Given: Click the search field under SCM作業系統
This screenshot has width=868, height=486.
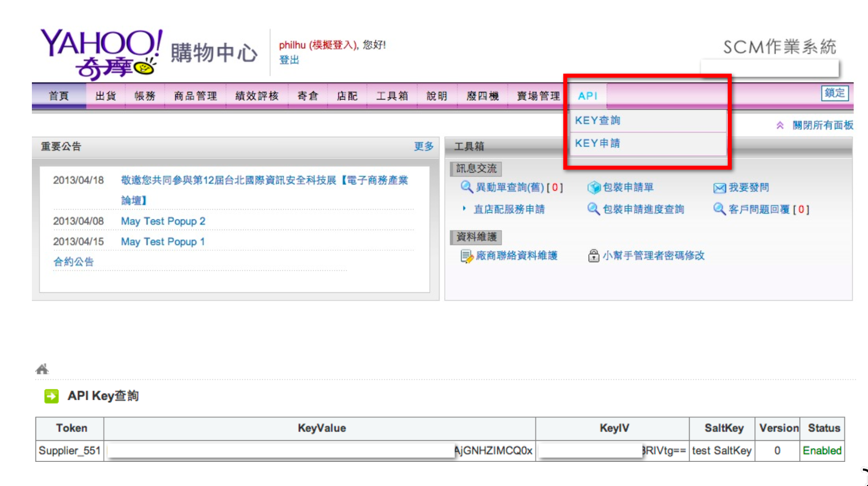Looking at the screenshot, I should tap(769, 68).
